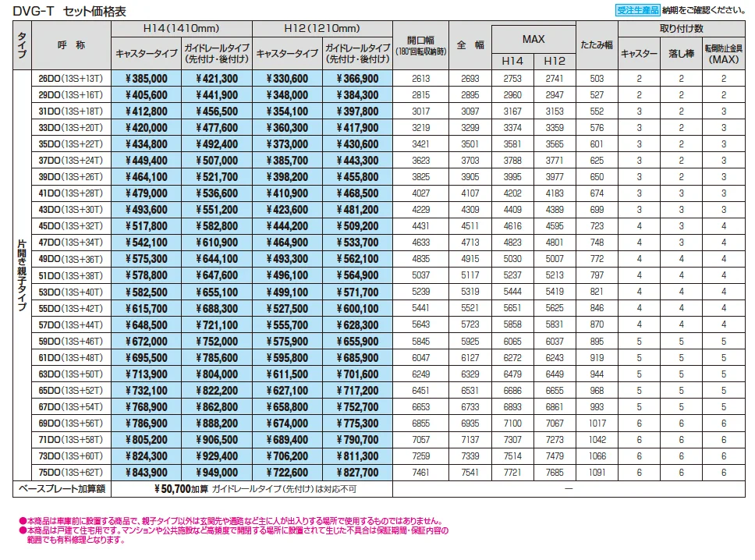This screenshot has height=560, width=755.
Task: Select row name 26DO(13S+13T)
Action: coord(71,79)
